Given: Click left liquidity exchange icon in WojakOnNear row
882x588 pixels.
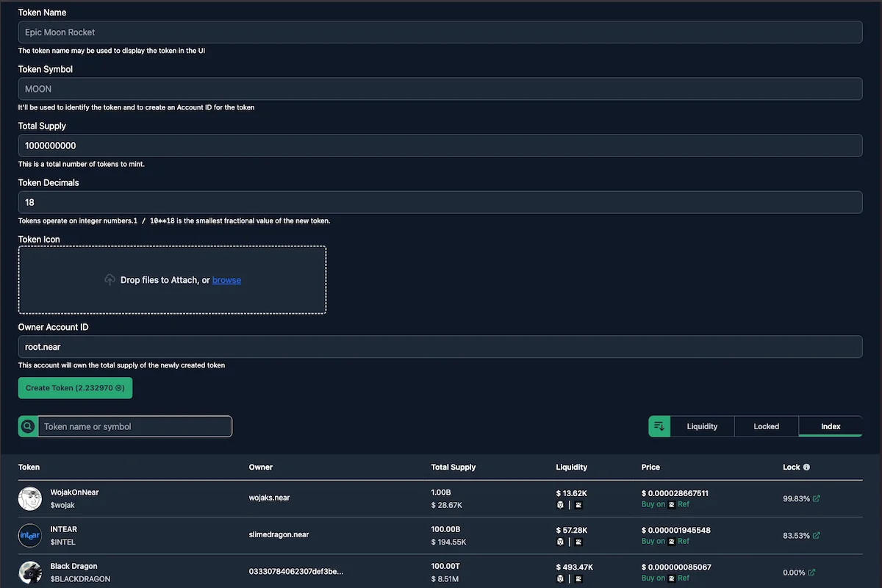Looking at the screenshot, I should click(x=560, y=505).
